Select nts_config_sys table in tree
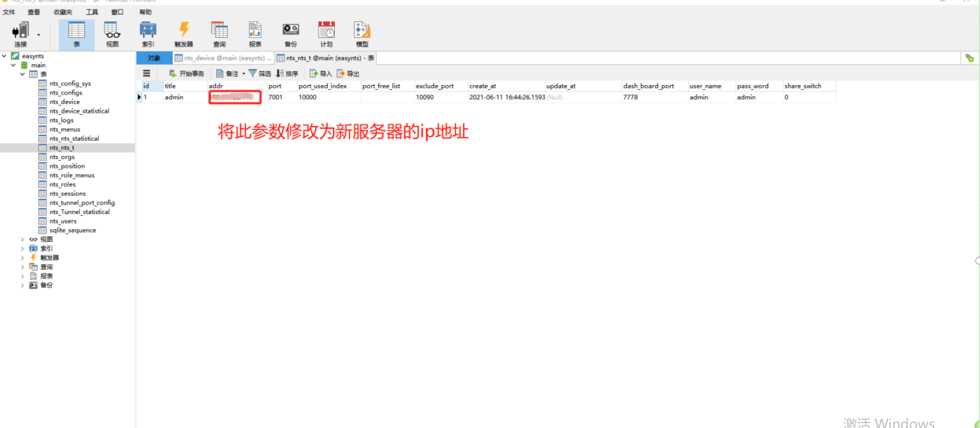The width and height of the screenshot is (980, 428). tap(70, 84)
